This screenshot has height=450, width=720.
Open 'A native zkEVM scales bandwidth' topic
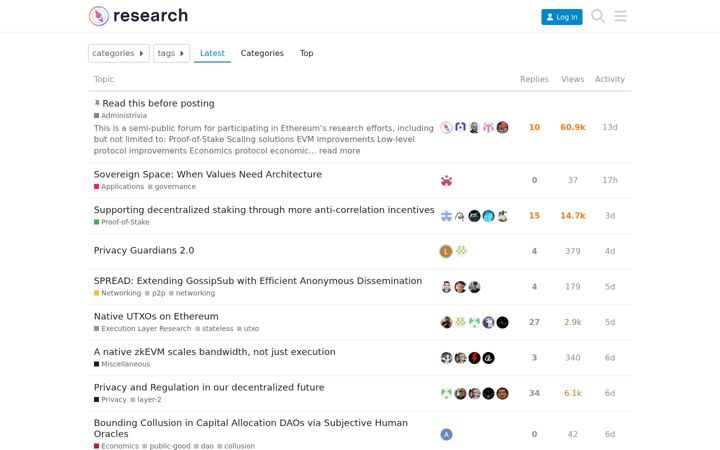tap(214, 352)
